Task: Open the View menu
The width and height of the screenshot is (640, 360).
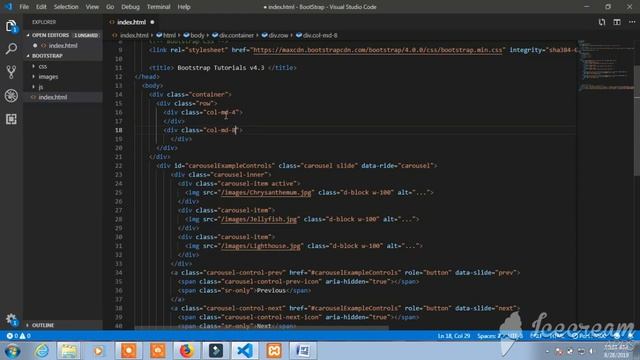Action: point(92,7)
